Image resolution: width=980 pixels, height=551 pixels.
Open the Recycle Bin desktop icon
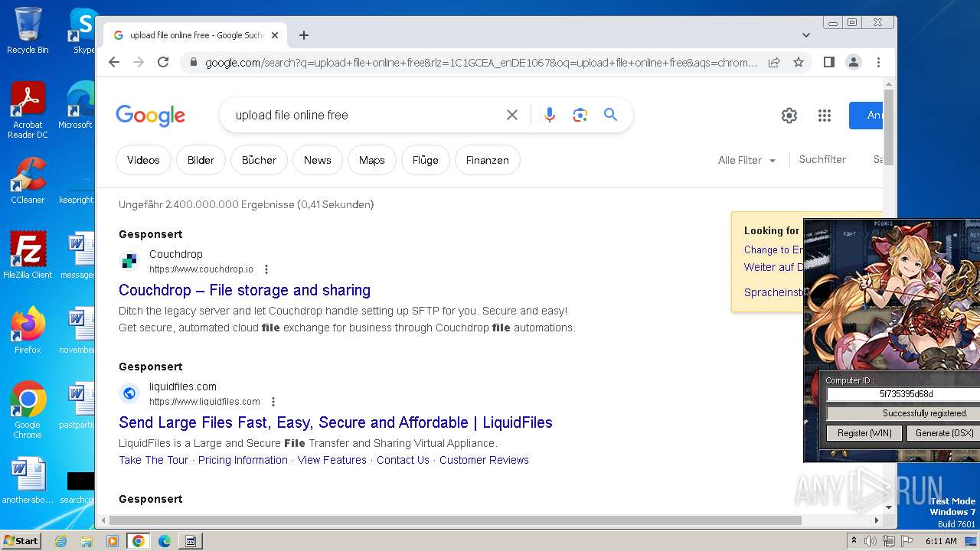28,31
